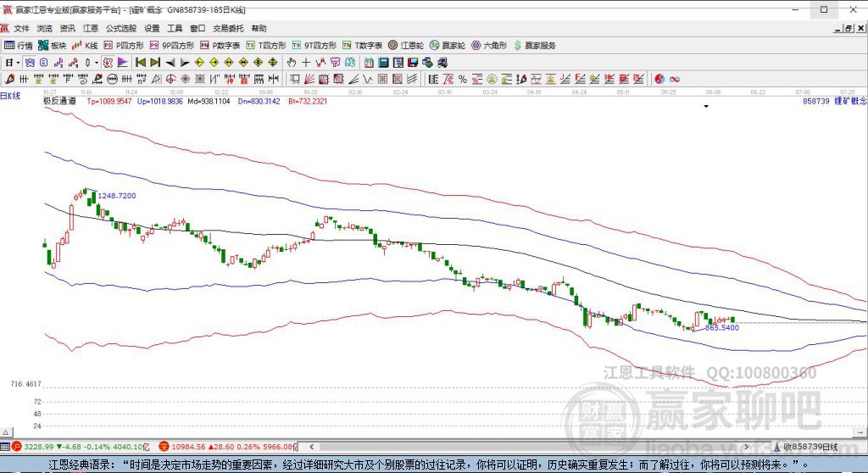This screenshot has height=473, width=868.
Task: Open the 文件 menu
Action: (21, 29)
